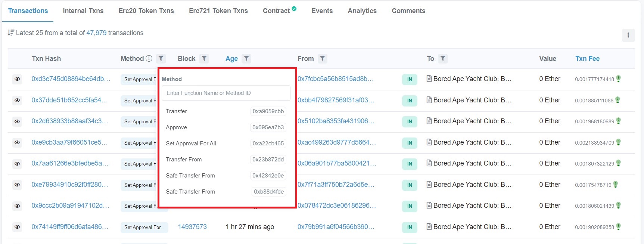The image size is (644, 244).
Task: Open sender address 0x7fcbc5a56b8515ad8b
Action: pyautogui.click(x=335, y=79)
